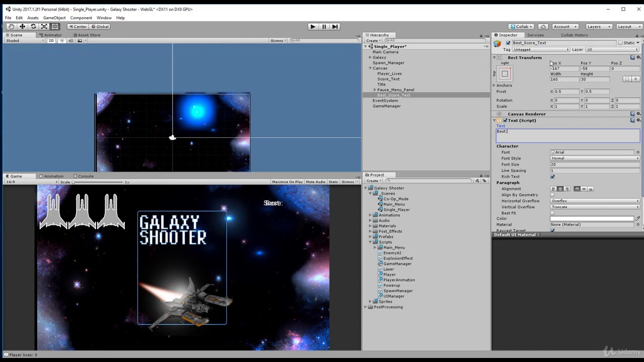Click the Play button to start the game
Image resolution: width=644 pixels, height=362 pixels.
tap(313, 27)
